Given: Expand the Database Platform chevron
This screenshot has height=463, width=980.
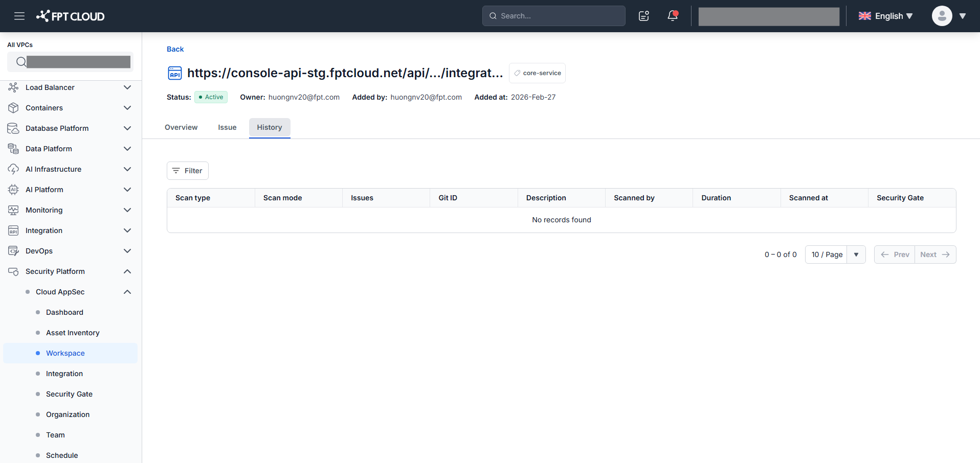Looking at the screenshot, I should [127, 128].
